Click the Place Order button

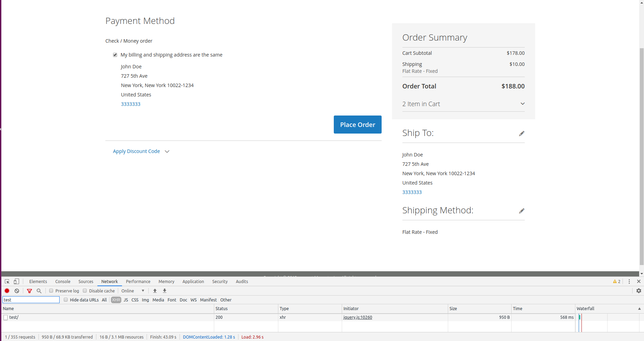pos(358,125)
